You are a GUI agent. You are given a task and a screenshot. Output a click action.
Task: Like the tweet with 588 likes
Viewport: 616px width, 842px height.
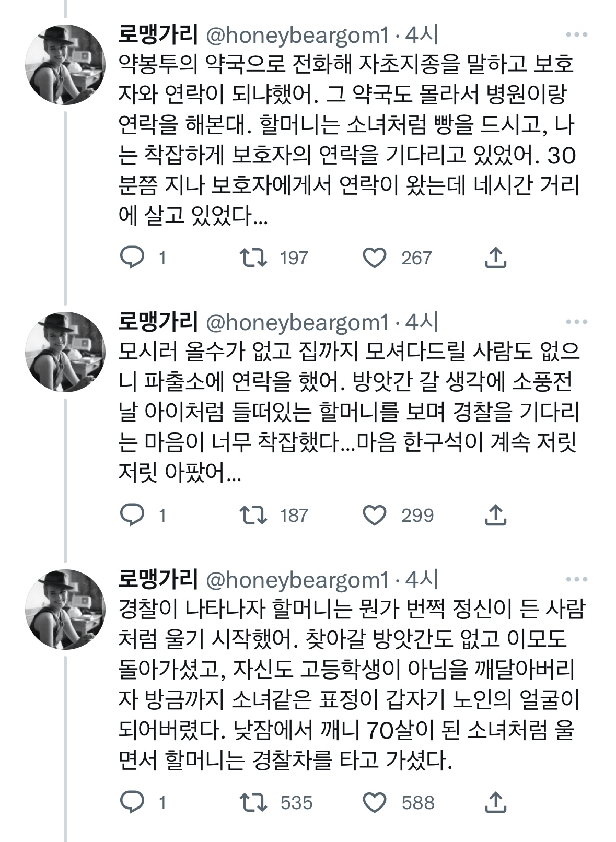pos(375,802)
